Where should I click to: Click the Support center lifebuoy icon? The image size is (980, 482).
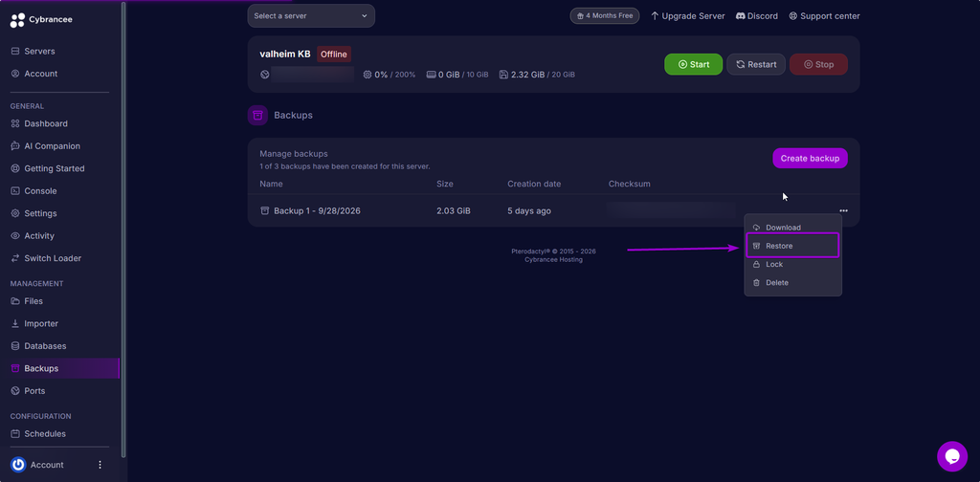[x=793, y=15]
